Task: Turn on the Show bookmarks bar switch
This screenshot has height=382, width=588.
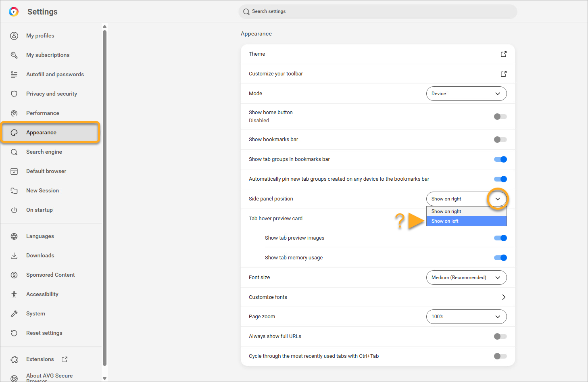Action: pos(500,140)
